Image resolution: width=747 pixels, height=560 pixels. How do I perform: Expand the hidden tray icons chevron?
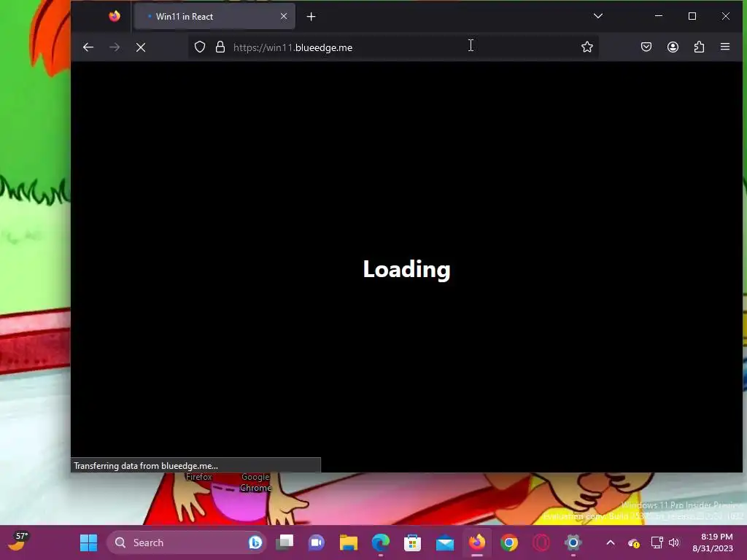tap(611, 542)
